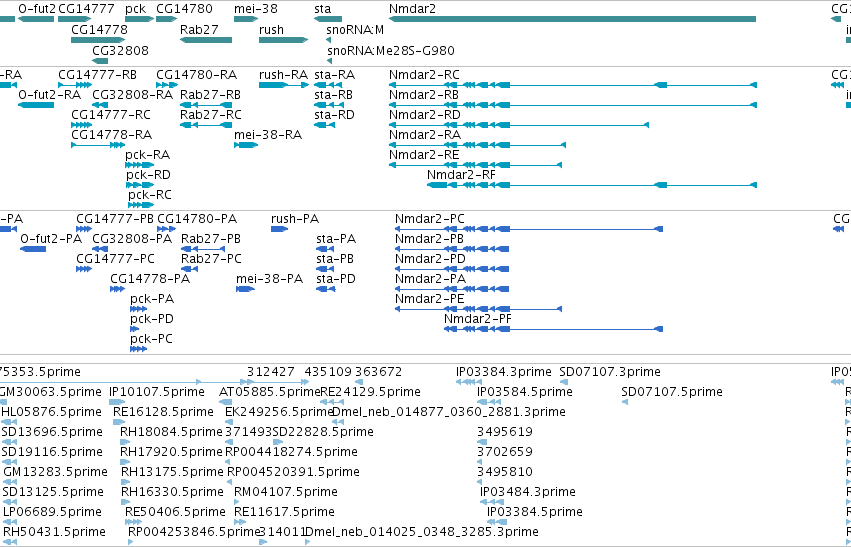This screenshot has height=547, width=851.
Task: Click the SD07107.3prime EST label
Action: coord(609,372)
